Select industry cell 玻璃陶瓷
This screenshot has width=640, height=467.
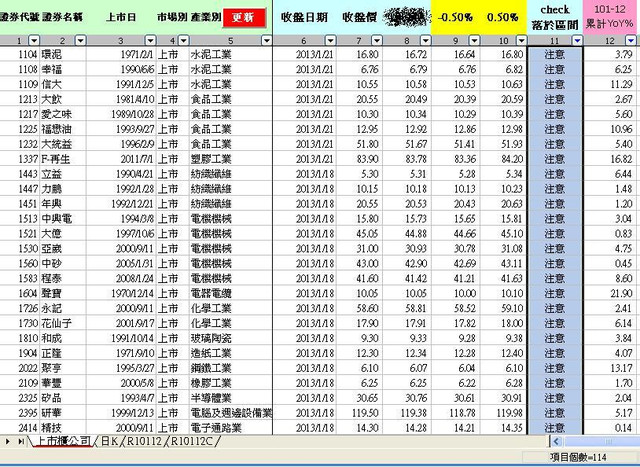pyautogui.click(x=231, y=338)
